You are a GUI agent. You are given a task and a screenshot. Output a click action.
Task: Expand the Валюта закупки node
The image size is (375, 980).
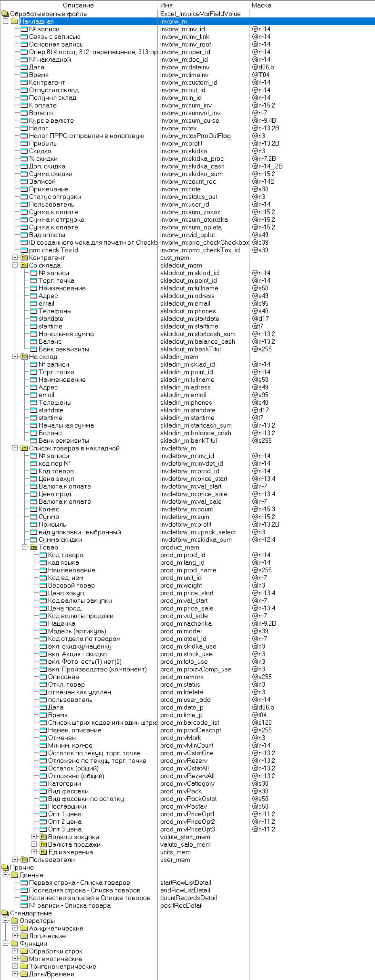34,837
